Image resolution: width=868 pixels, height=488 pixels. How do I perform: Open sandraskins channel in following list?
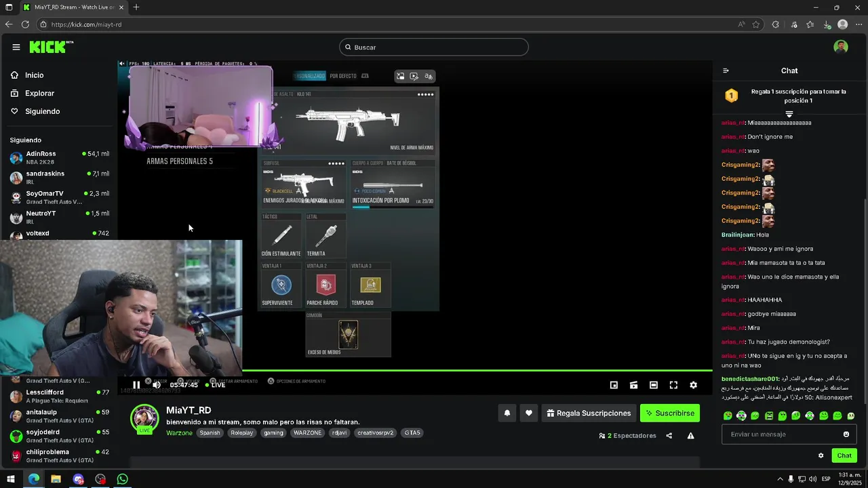(60, 177)
